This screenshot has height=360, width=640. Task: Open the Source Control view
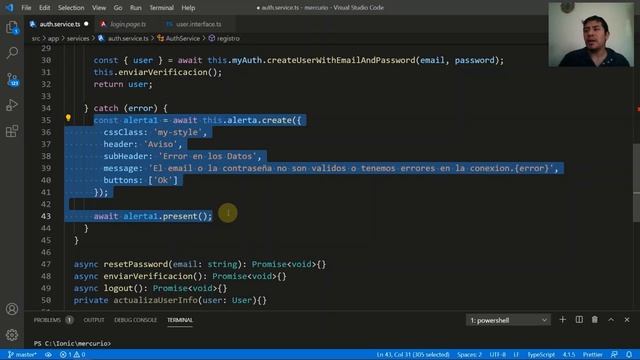(x=12, y=79)
